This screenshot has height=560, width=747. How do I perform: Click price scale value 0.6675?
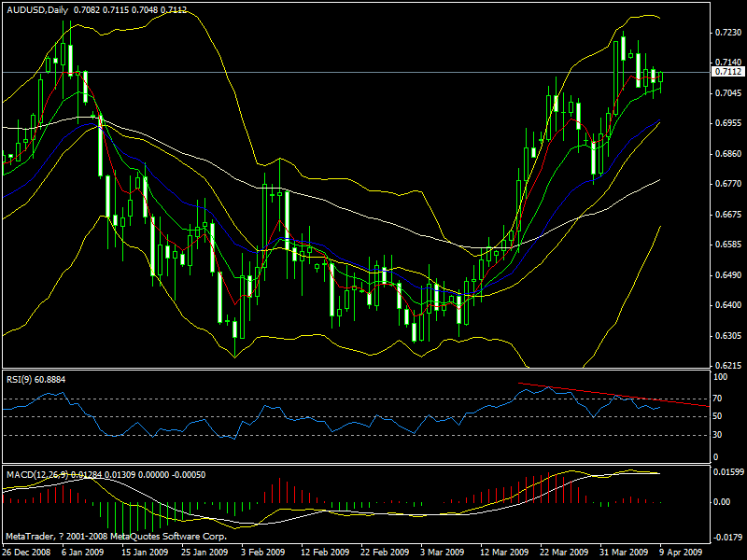[x=728, y=215]
